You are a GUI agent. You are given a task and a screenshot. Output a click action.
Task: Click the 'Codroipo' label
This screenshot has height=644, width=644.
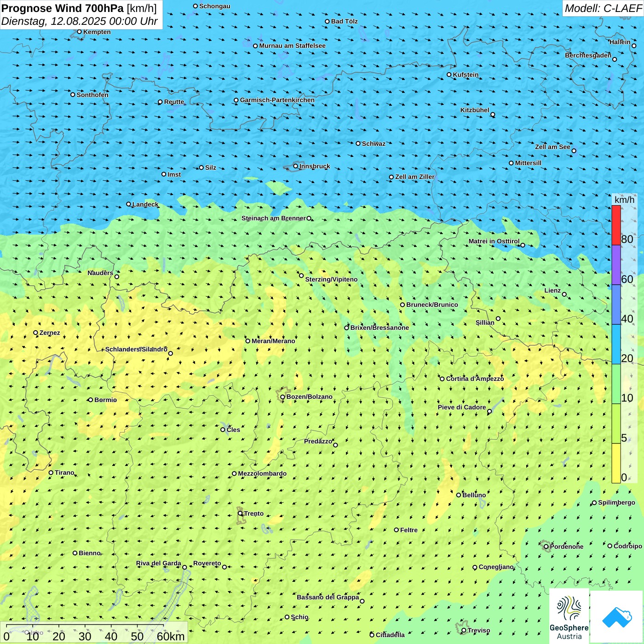coord(628,546)
